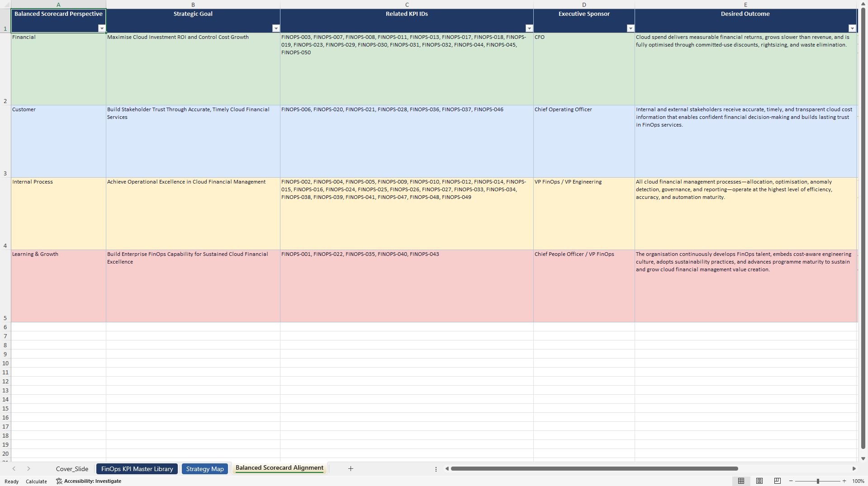868x486 pixels.
Task: Click the 100% zoom level
Action: click(x=858, y=481)
